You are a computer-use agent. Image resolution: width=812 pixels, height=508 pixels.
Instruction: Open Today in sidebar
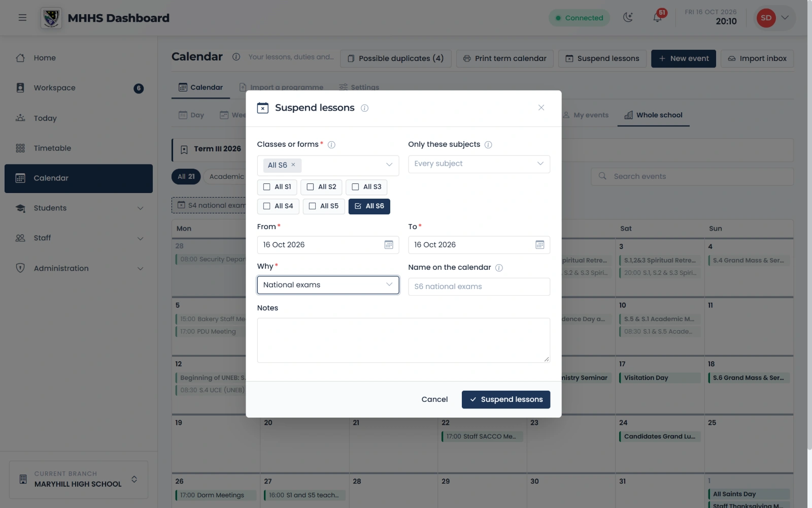(79, 118)
